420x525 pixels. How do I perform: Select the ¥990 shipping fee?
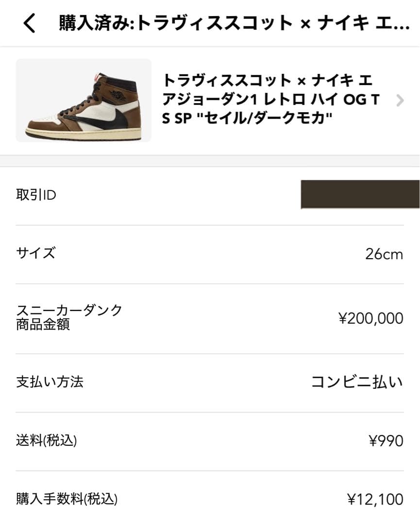[x=386, y=441]
